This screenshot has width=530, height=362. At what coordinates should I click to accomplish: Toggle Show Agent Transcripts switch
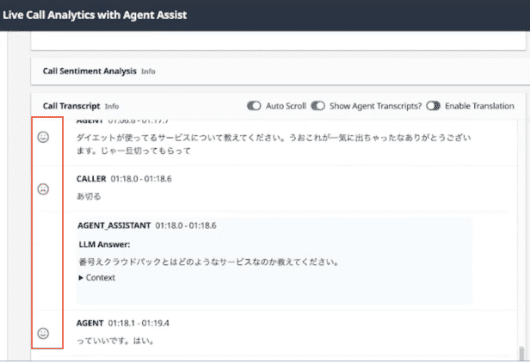(x=318, y=106)
